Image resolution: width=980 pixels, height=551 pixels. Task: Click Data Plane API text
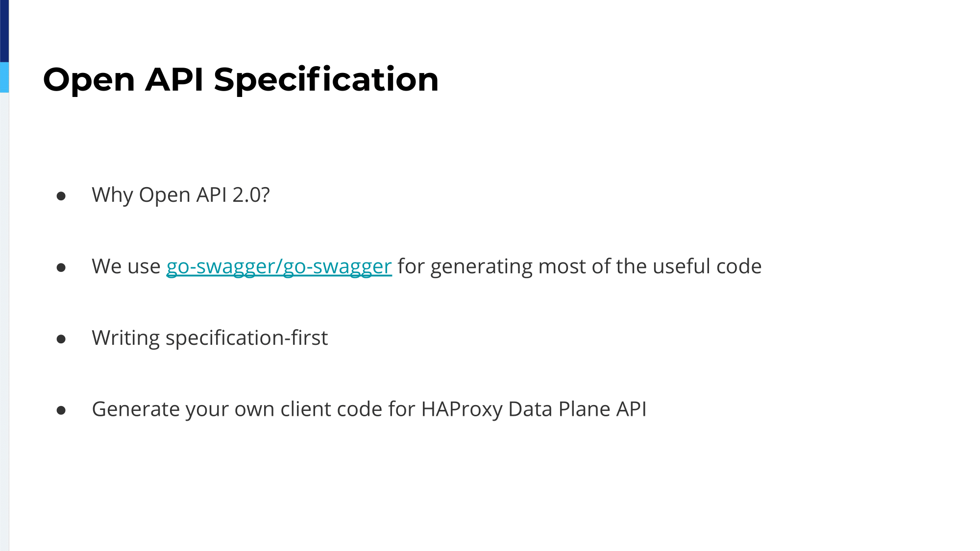577,409
